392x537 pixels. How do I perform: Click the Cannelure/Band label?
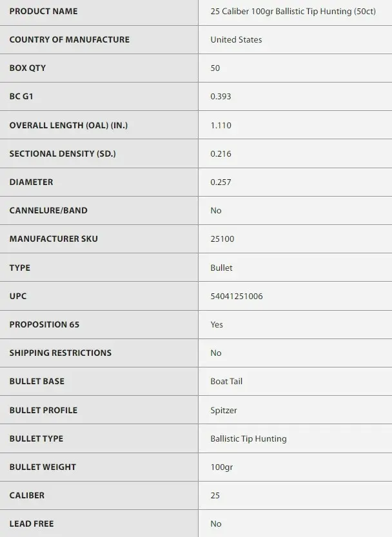point(48,210)
